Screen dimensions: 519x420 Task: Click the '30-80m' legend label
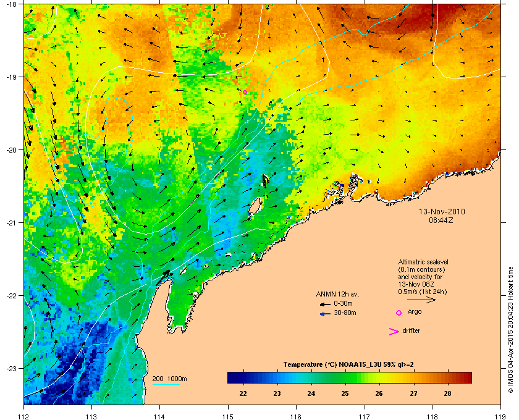click(x=345, y=313)
